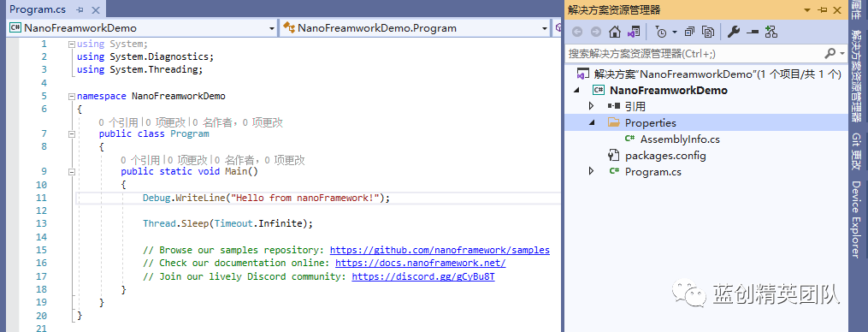The width and height of the screenshot is (868, 332).
Task: Open the docs.nanoframework.net link
Action: pos(420,263)
